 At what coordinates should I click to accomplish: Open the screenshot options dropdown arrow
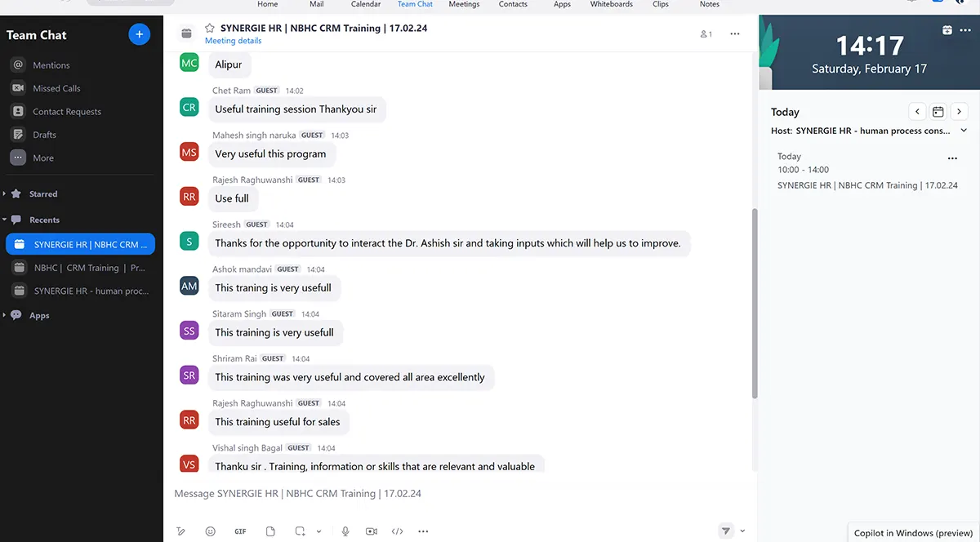[x=318, y=531]
